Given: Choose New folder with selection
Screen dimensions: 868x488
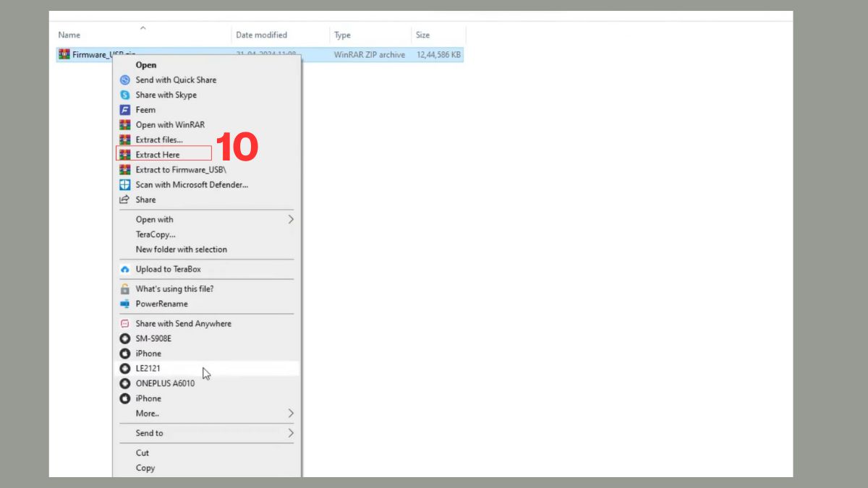Looking at the screenshot, I should pos(182,249).
